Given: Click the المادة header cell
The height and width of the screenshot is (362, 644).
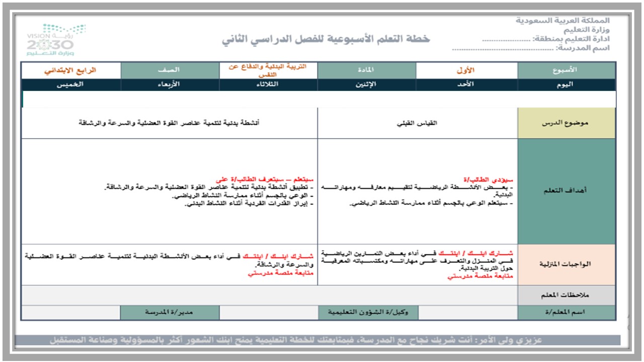Looking at the screenshot, I should click(367, 70).
